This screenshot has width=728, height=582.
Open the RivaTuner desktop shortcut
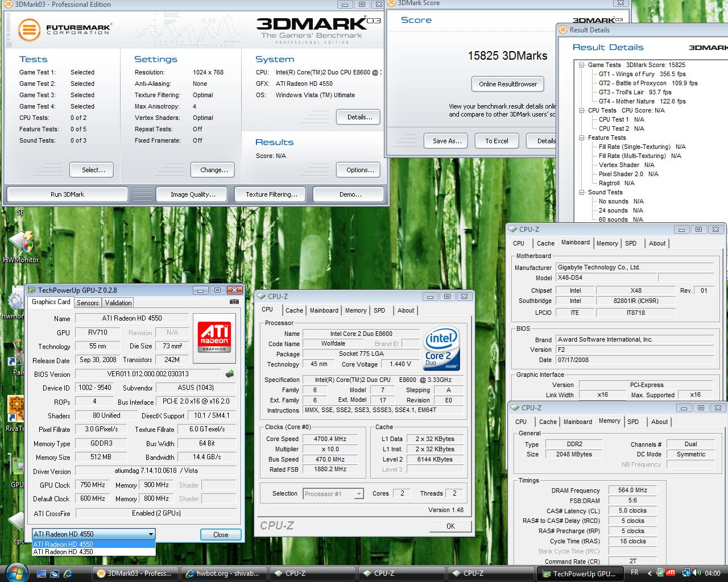coord(15,414)
